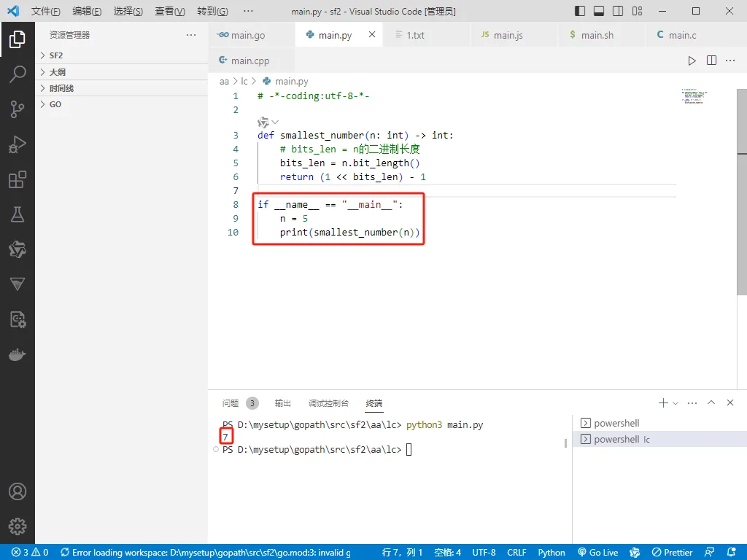The height and width of the screenshot is (560, 747).
Task: Toggle the bottom panel layout button
Action: point(599,11)
